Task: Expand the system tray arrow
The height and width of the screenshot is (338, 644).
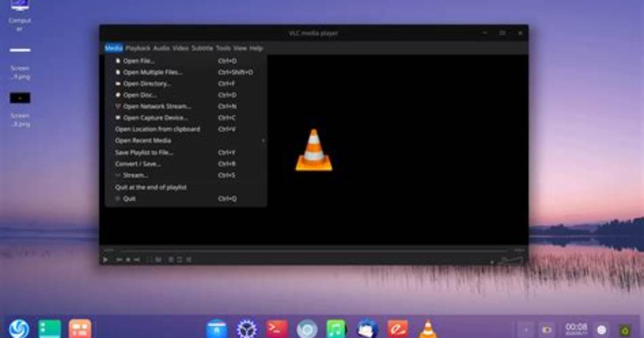Action: 526,330
